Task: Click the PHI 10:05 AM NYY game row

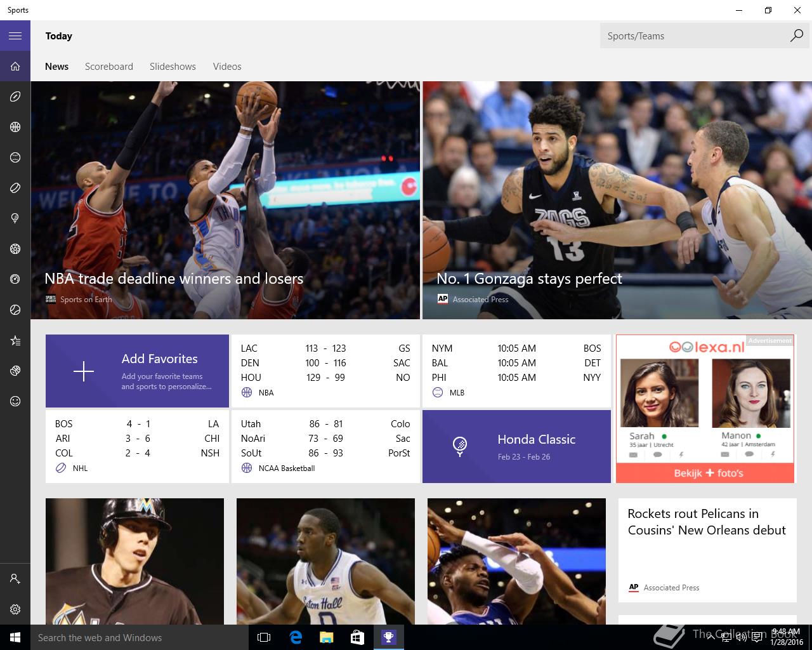Action: click(x=516, y=377)
